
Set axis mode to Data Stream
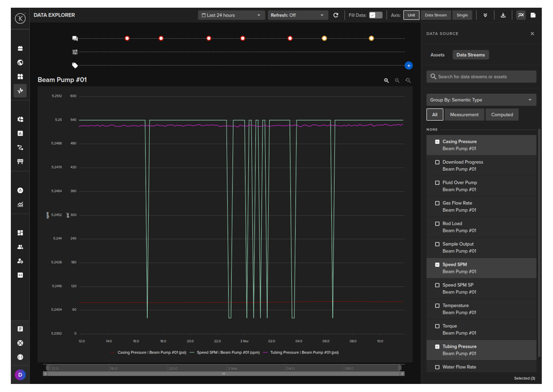435,15
